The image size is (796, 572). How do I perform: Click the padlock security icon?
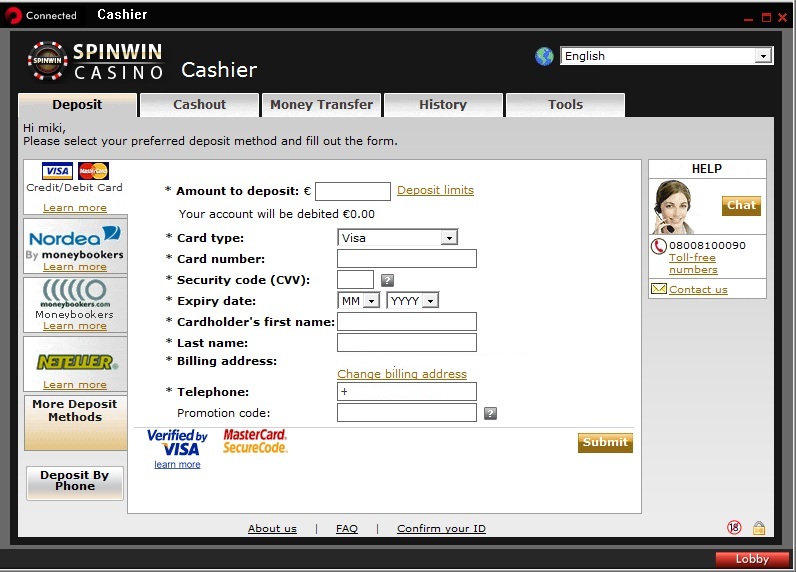pyautogui.click(x=759, y=528)
